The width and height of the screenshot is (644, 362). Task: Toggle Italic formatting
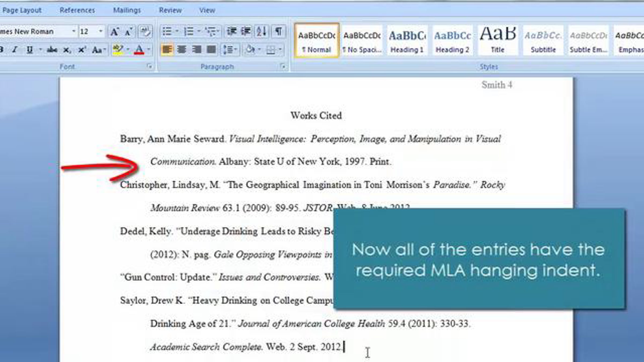coord(15,50)
